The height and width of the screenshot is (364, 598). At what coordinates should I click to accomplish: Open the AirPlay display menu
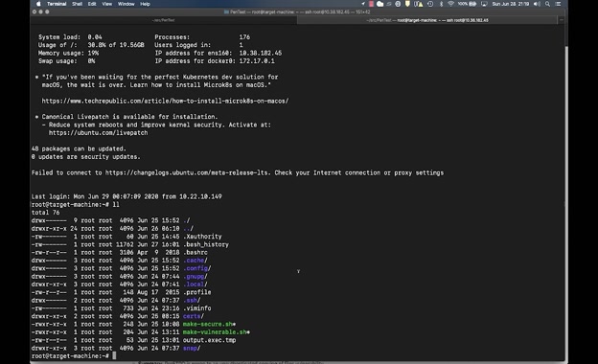pos(484,4)
